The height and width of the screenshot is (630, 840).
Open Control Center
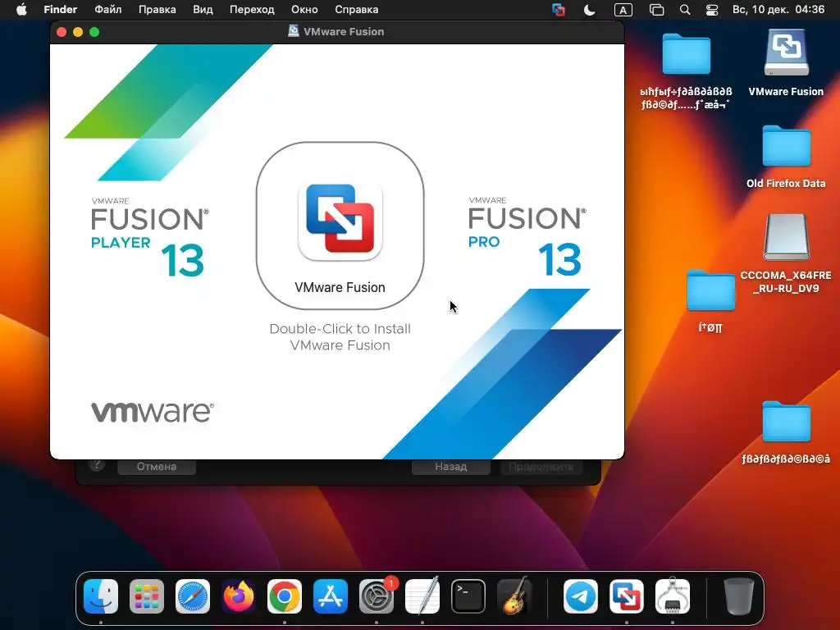point(711,10)
